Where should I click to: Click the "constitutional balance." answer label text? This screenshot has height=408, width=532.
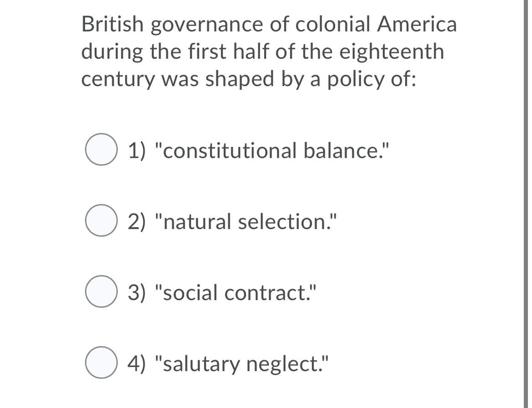(272, 151)
